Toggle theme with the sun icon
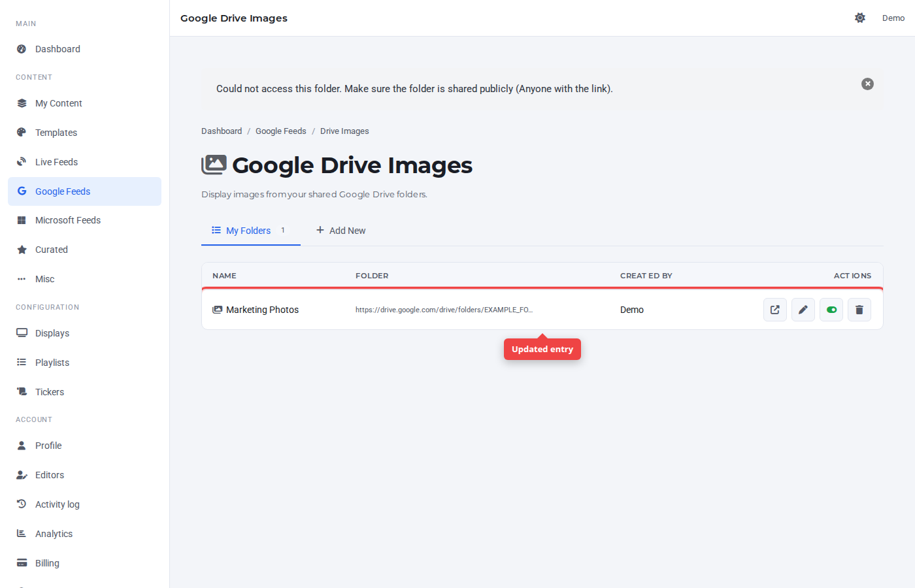 [x=860, y=18]
